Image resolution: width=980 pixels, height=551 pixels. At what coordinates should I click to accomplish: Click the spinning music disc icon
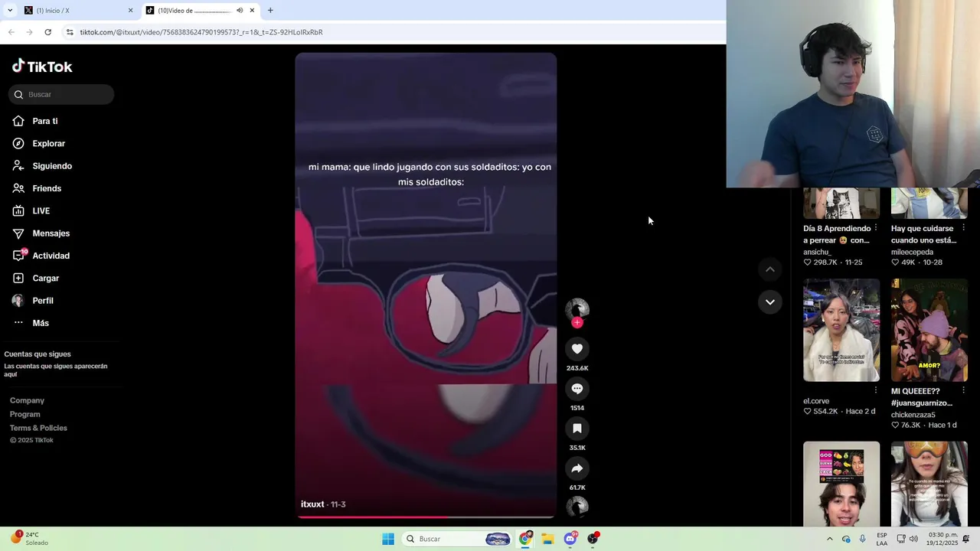(x=577, y=507)
